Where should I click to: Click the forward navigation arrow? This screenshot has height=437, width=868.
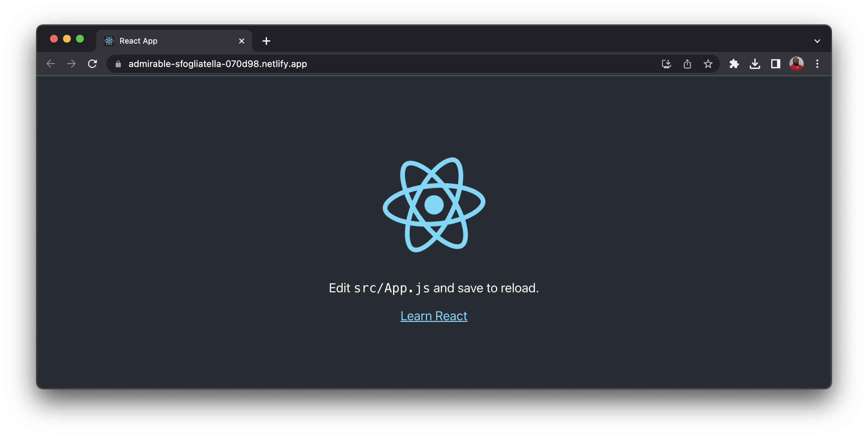[71, 64]
